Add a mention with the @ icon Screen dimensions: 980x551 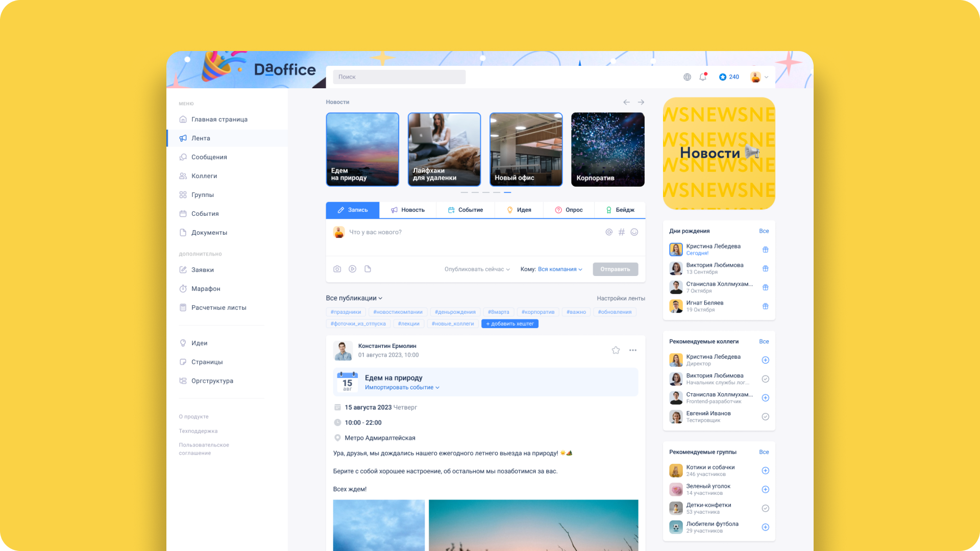click(x=608, y=232)
